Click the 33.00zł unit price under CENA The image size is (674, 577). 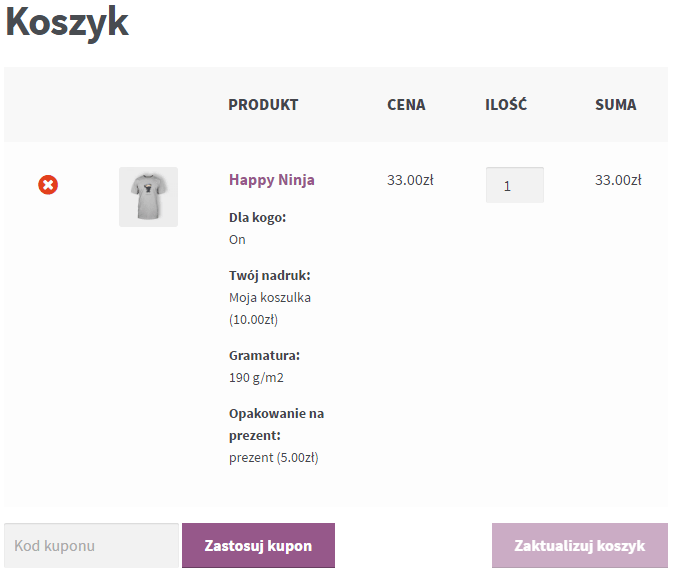coord(410,180)
